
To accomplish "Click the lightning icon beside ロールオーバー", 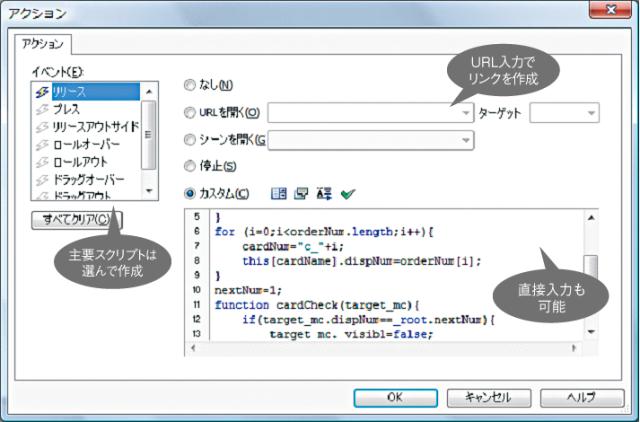I will pos(42,144).
